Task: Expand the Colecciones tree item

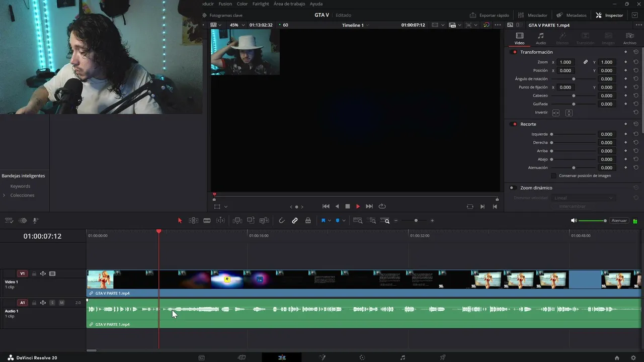Action: point(4,195)
